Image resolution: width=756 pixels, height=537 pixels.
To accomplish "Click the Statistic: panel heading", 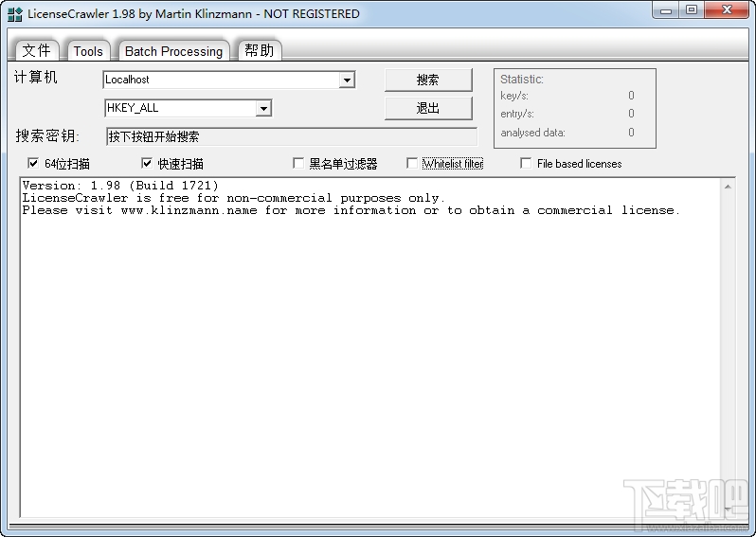I will [x=522, y=79].
